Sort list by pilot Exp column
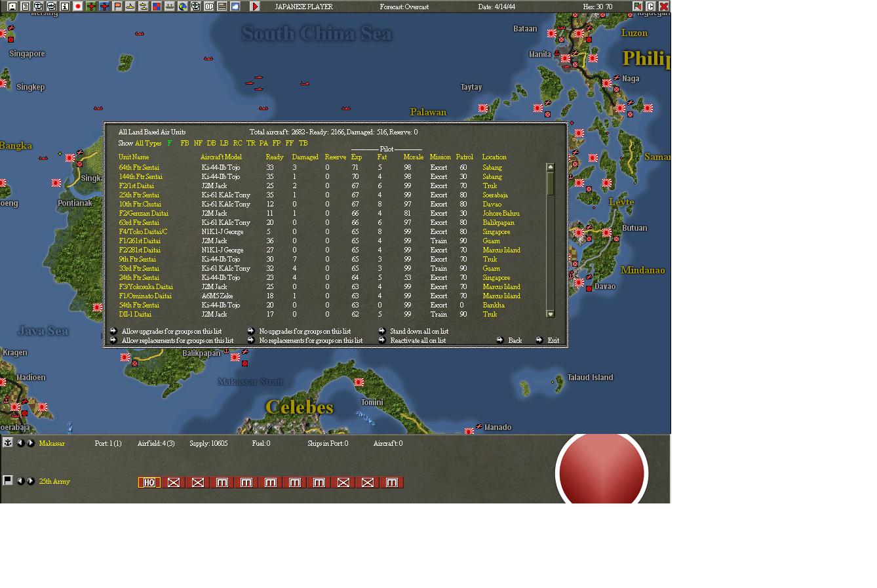The width and height of the screenshot is (877, 588). coord(357,157)
